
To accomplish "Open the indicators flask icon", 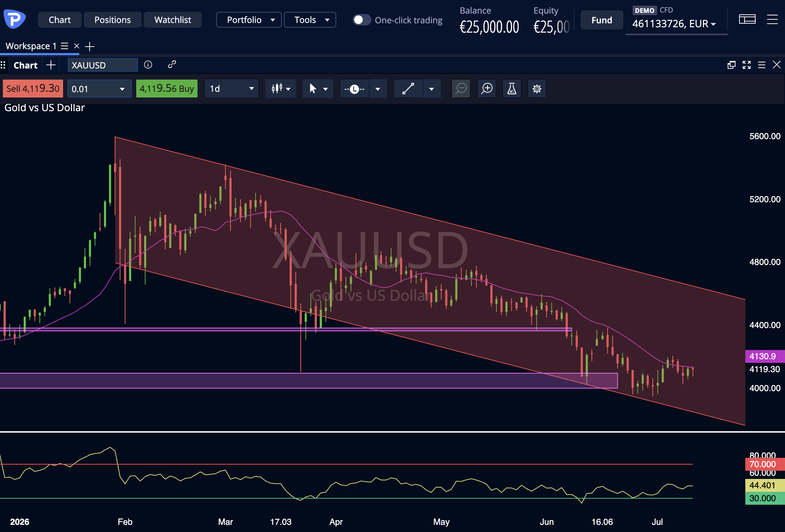I will click(512, 89).
